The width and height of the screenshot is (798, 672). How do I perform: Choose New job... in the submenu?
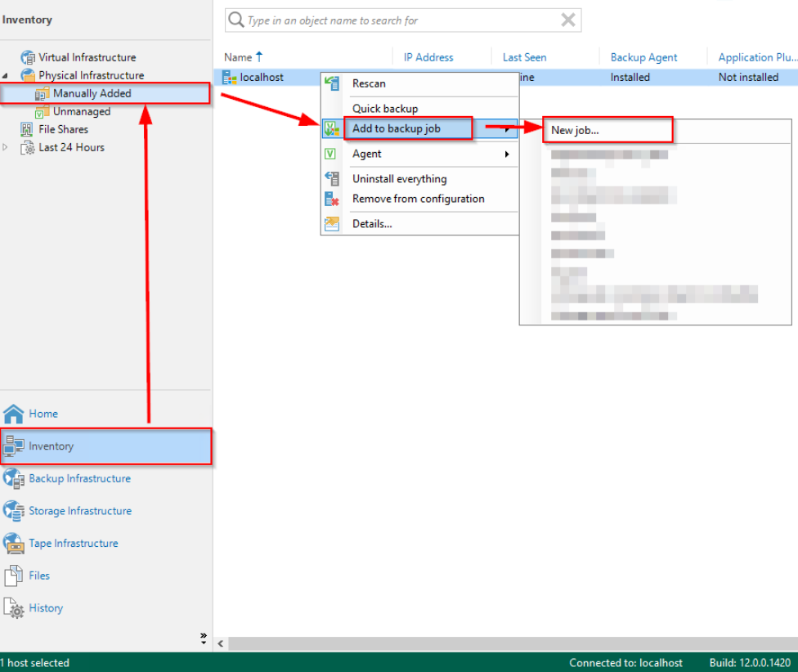(575, 130)
